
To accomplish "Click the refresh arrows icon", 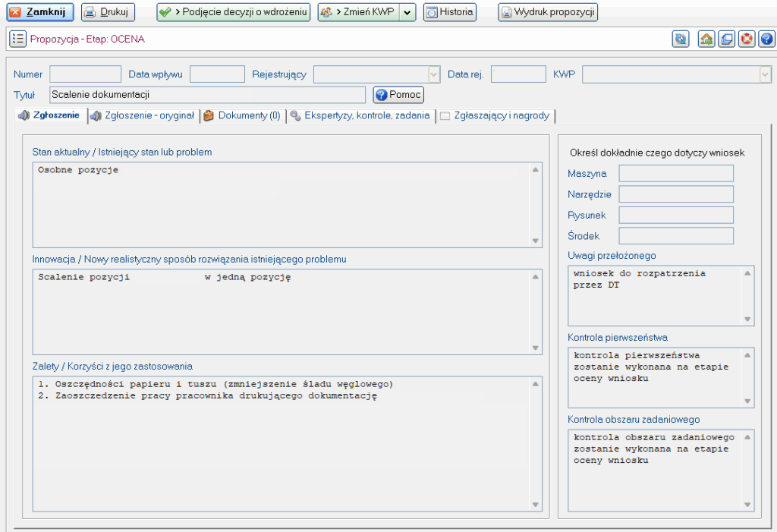I will point(679,39).
